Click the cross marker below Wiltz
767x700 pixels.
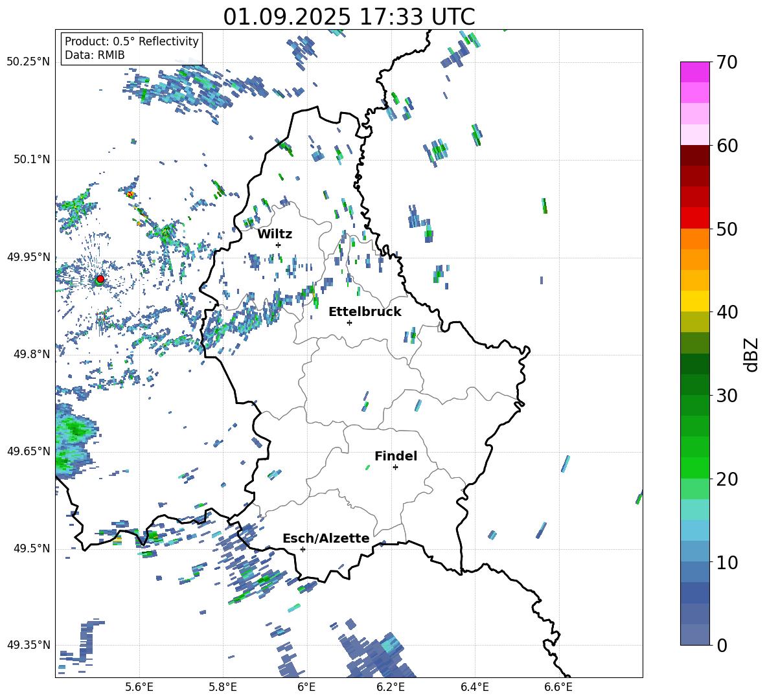(x=279, y=245)
